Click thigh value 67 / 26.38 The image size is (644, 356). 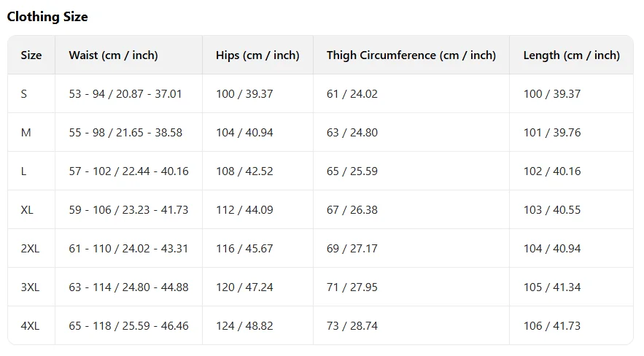[352, 210]
